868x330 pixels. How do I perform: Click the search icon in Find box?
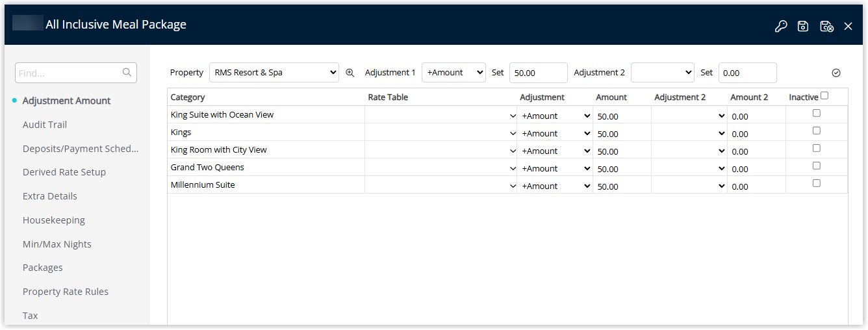pyautogui.click(x=127, y=73)
